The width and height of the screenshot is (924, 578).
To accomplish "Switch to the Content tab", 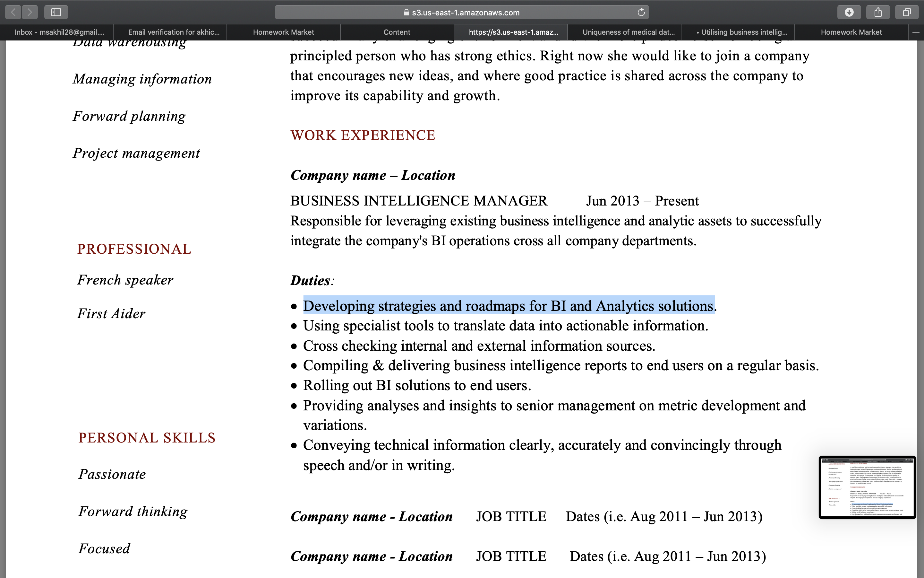I will click(x=397, y=32).
